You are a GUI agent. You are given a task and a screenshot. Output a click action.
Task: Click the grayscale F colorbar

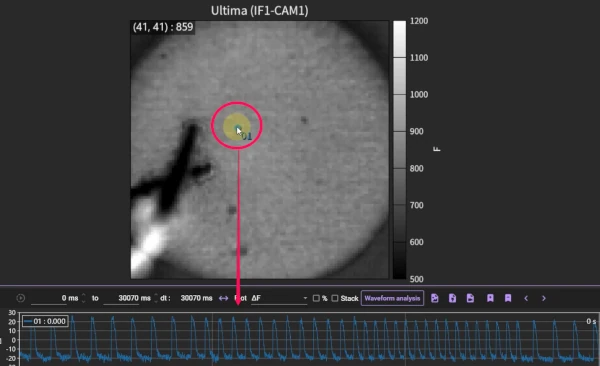coord(399,150)
